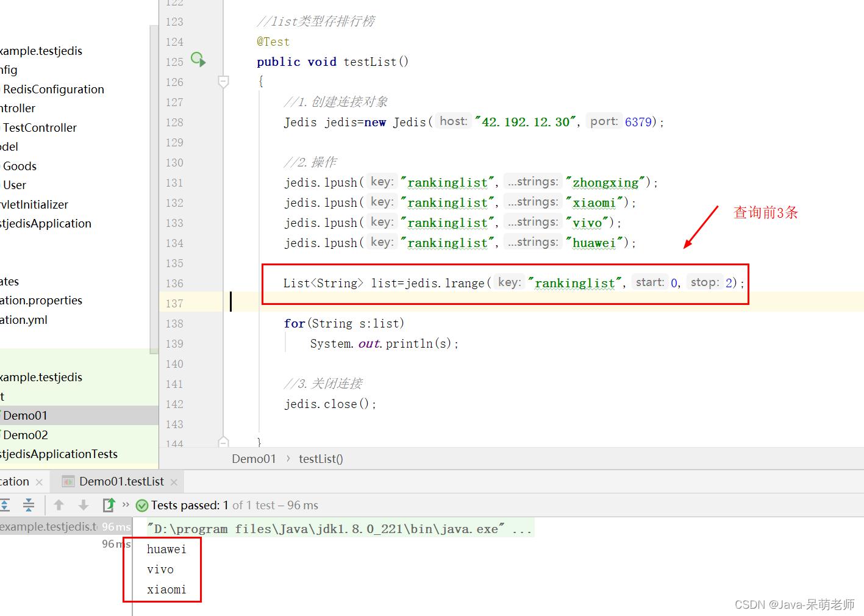The image size is (864, 616).
Task: Click Demo01 in the breadcrumb bar
Action: tap(254, 459)
